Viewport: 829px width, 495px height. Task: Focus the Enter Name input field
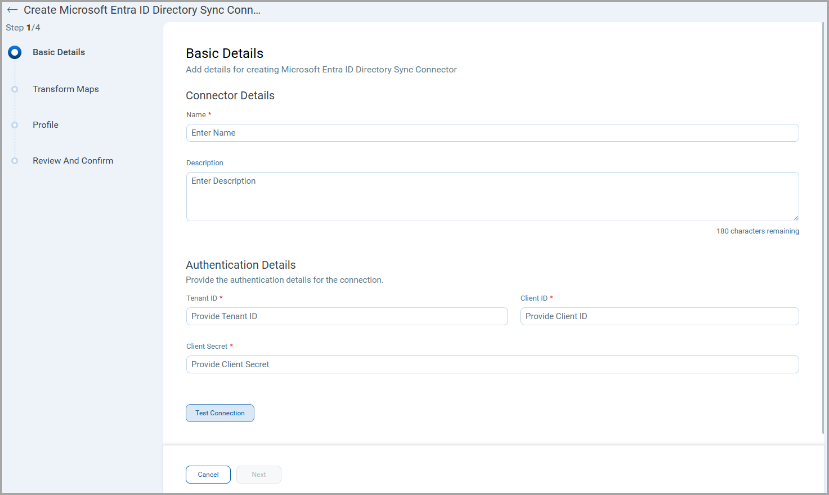click(491, 133)
